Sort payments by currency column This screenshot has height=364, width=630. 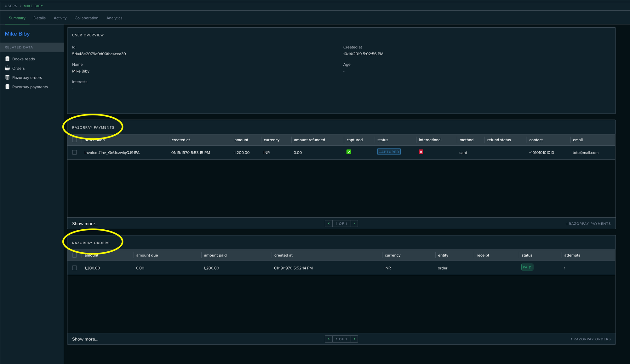click(x=272, y=140)
